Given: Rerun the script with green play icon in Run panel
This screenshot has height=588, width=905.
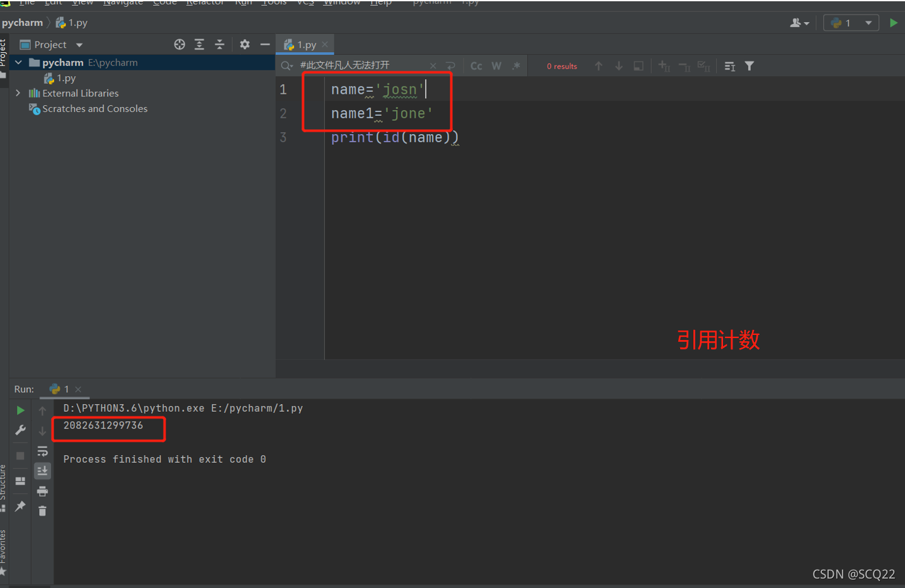Looking at the screenshot, I should (20, 410).
